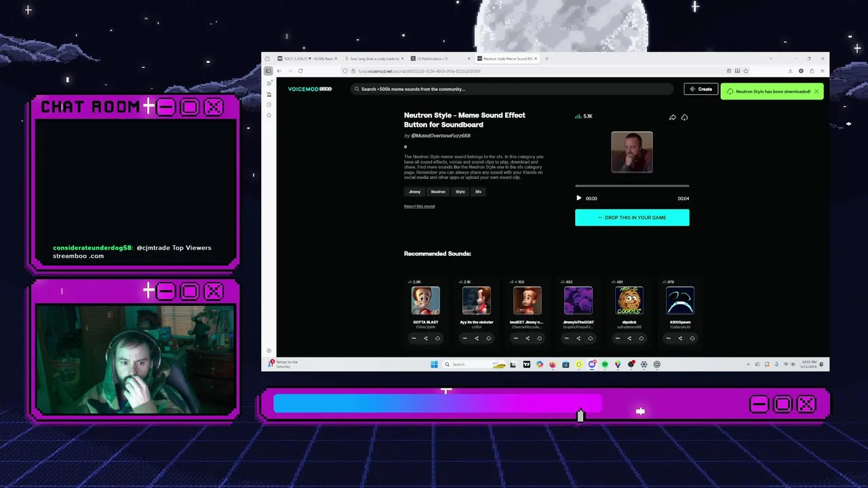Add A100Spawn to Voicemod soundboard
Viewport: 868px width, 488px height.
[668, 338]
